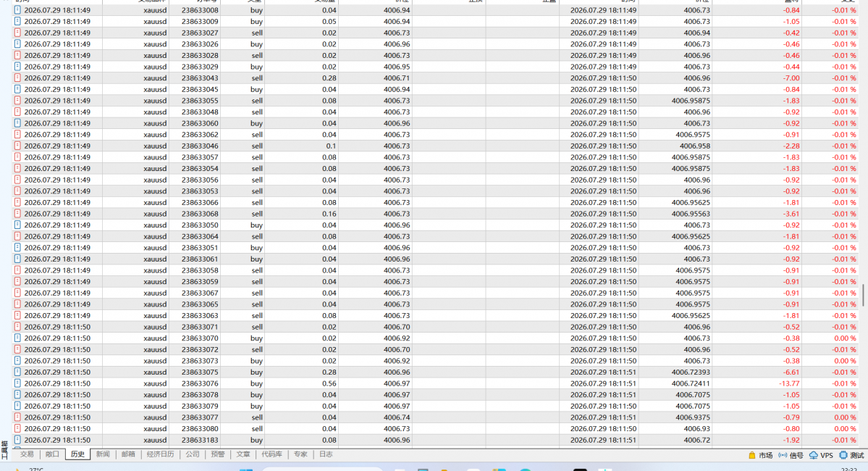Open the 经济日历 economic calendar tab

pos(161,454)
